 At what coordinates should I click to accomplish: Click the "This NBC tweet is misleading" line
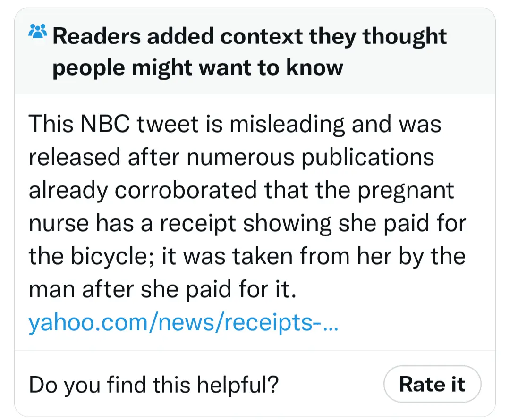point(235,125)
